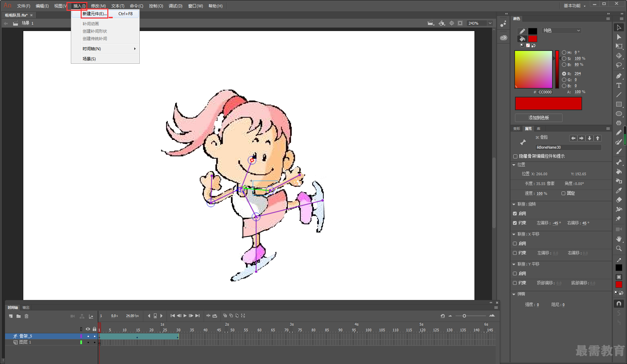This screenshot has width=627, height=364.
Task: Select the Rectangle tool
Action: click(619, 104)
